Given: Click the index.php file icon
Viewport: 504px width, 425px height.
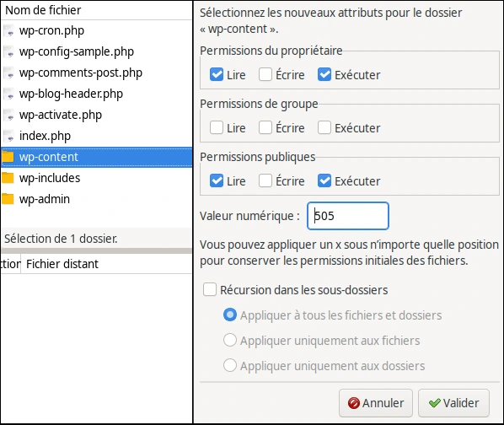Looking at the screenshot, I should [x=8, y=136].
